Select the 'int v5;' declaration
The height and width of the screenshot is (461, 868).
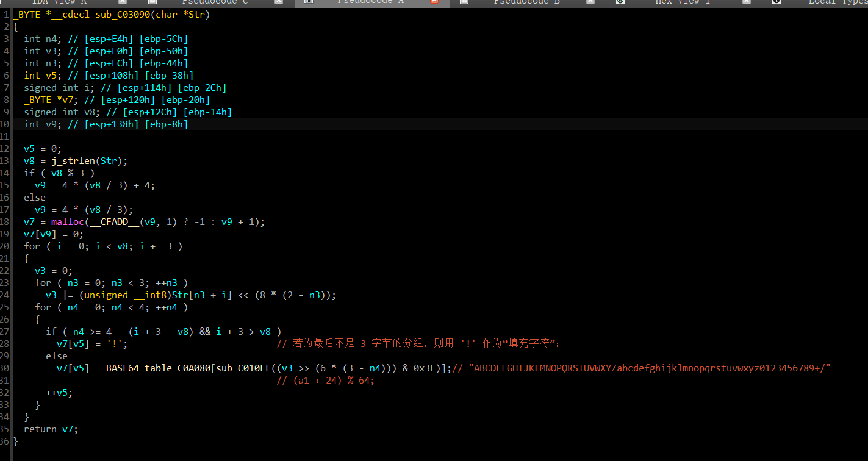43,76
